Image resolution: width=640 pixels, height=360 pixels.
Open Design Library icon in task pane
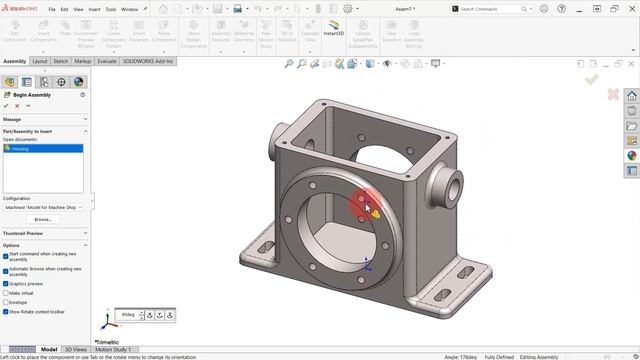click(x=632, y=111)
